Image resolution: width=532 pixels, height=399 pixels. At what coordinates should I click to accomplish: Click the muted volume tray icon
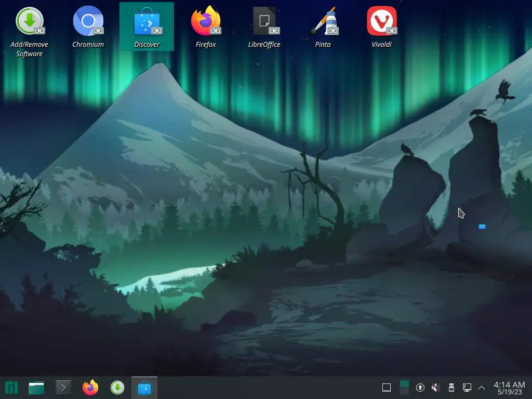pyautogui.click(x=436, y=388)
